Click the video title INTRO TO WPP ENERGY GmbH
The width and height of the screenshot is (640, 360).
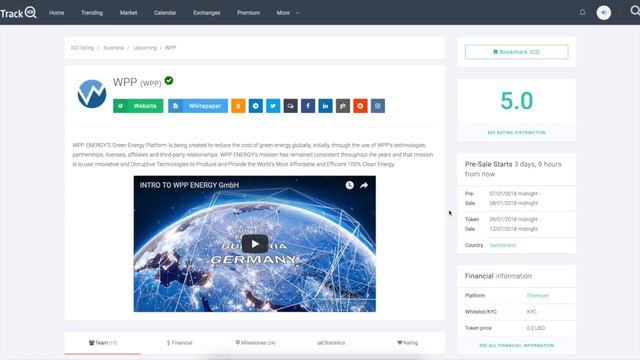[189, 185]
